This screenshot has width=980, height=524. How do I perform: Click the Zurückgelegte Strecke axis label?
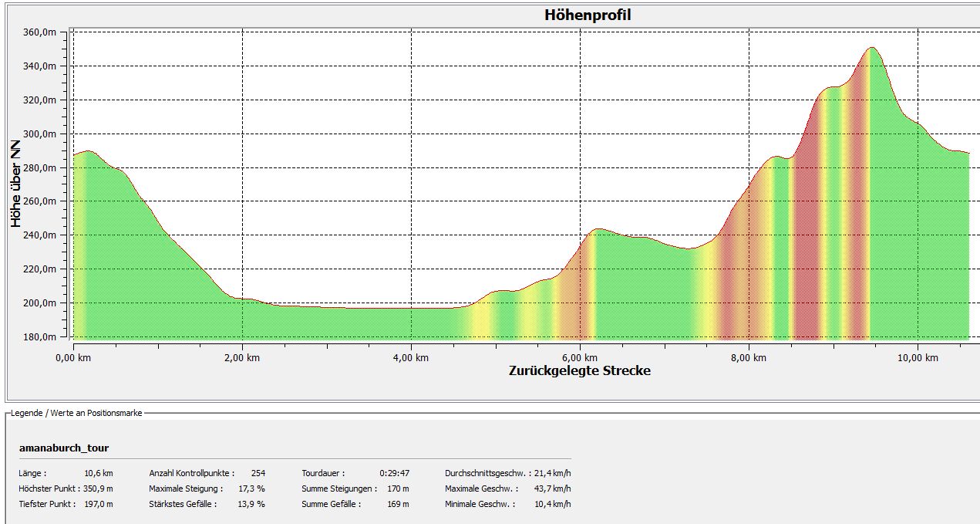[x=579, y=370]
